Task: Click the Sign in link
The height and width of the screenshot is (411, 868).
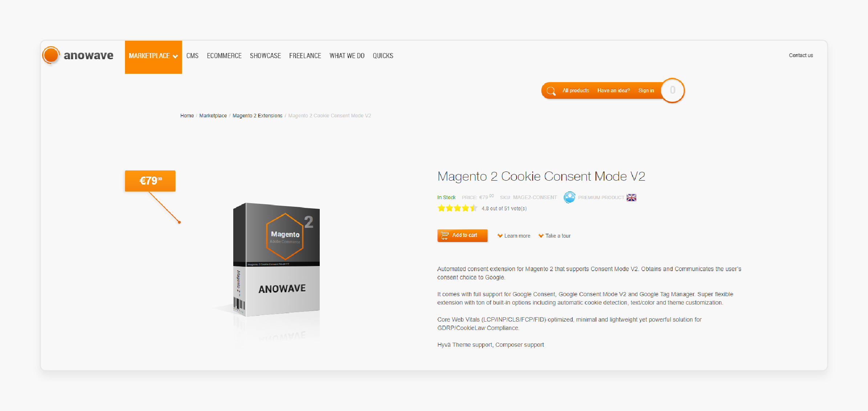Action: pyautogui.click(x=646, y=90)
